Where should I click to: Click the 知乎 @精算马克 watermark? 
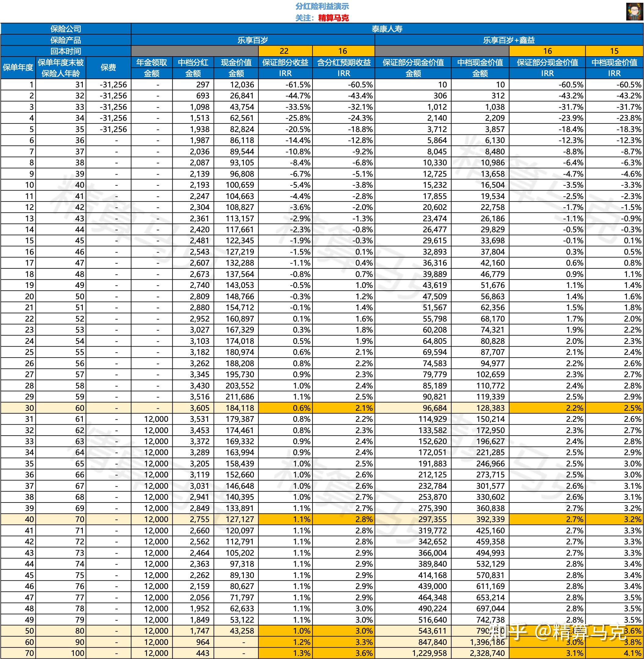(558, 631)
